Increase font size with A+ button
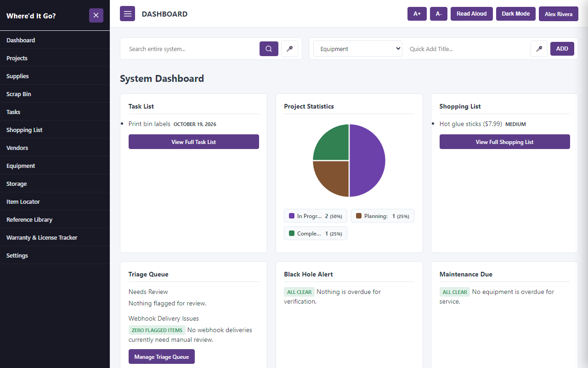The height and width of the screenshot is (368, 588). (x=417, y=14)
